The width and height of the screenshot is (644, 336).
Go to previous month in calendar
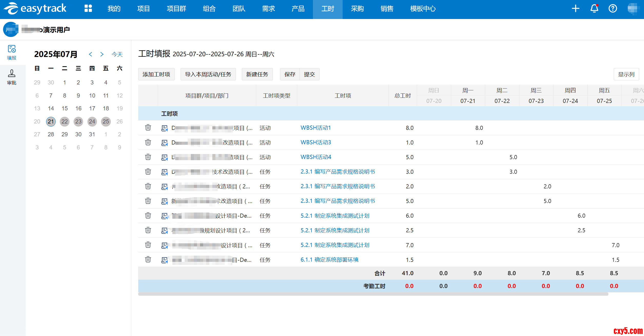[x=91, y=54]
